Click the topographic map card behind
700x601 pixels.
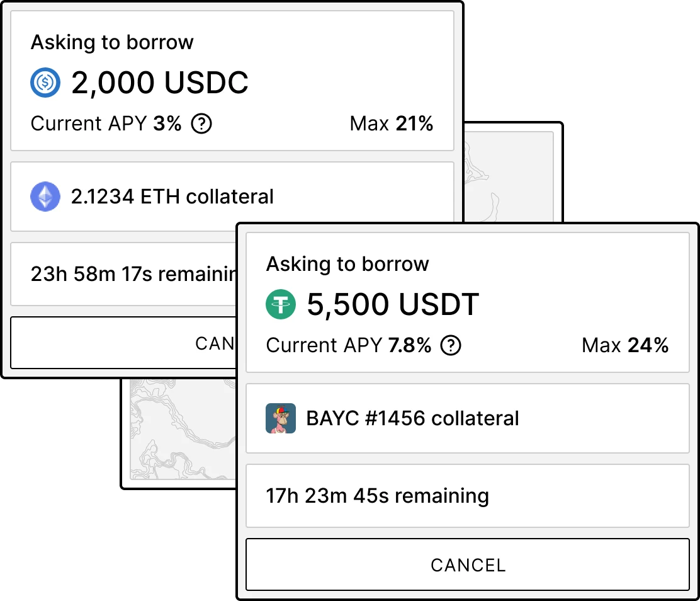(512, 172)
